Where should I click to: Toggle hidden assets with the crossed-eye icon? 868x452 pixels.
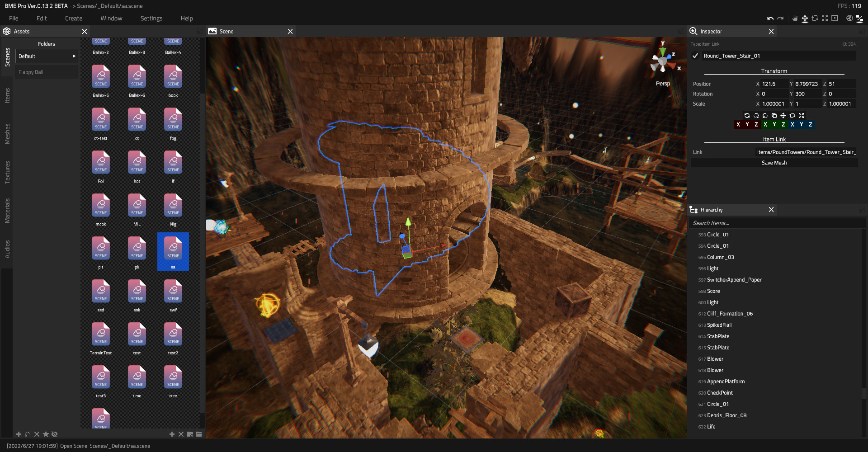pos(55,434)
